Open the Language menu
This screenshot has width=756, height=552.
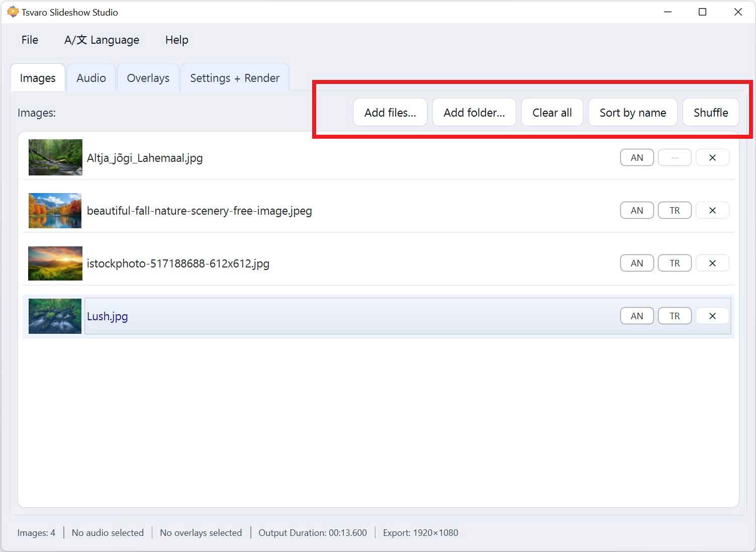coord(102,40)
